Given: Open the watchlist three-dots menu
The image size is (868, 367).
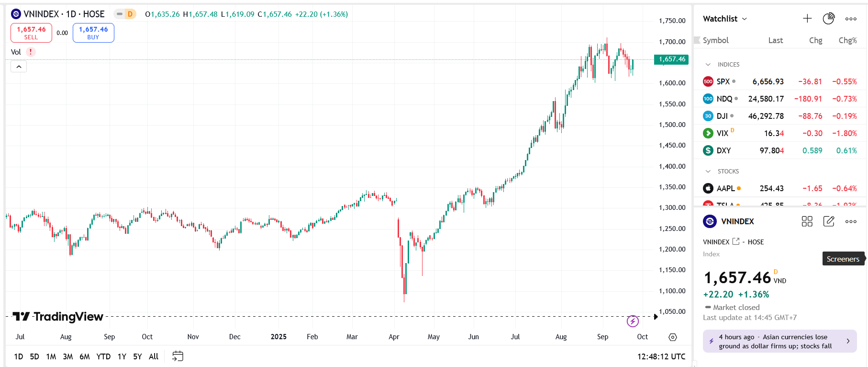Looking at the screenshot, I should 851,19.
